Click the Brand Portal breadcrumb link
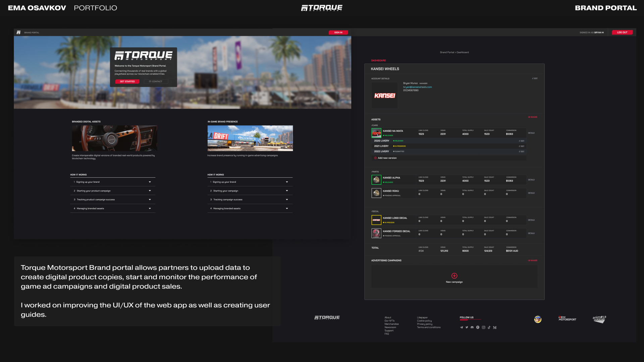 tap(447, 52)
